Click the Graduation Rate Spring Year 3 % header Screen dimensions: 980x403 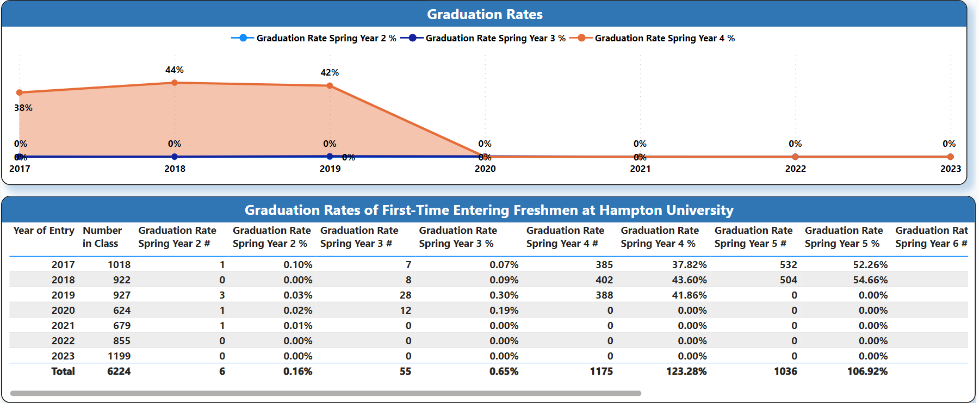coord(457,237)
